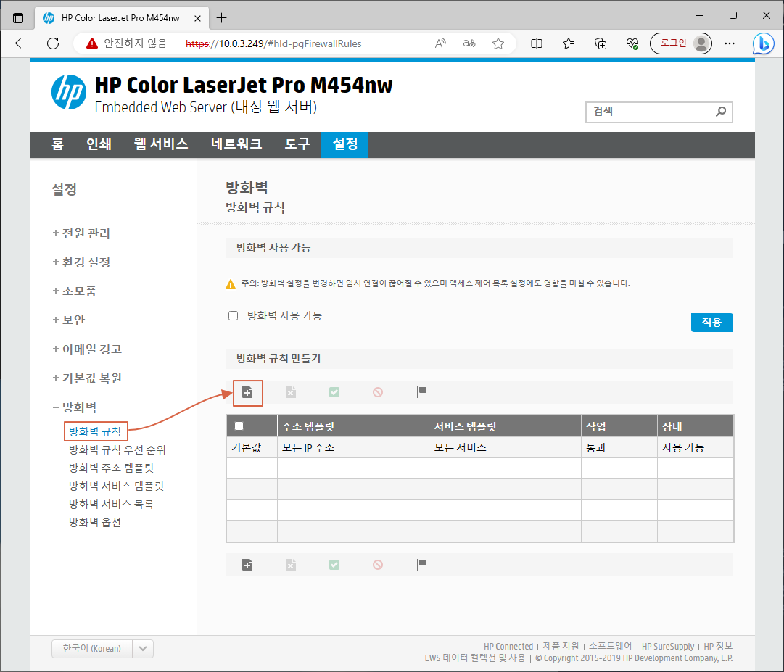Click the delete rule icon below table
The image size is (784, 672).
click(x=291, y=565)
